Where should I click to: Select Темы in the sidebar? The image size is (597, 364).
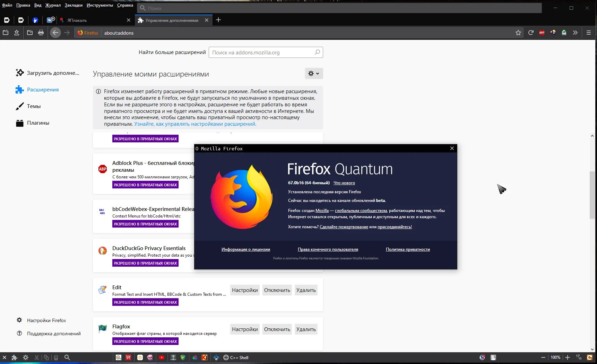(x=28, y=106)
